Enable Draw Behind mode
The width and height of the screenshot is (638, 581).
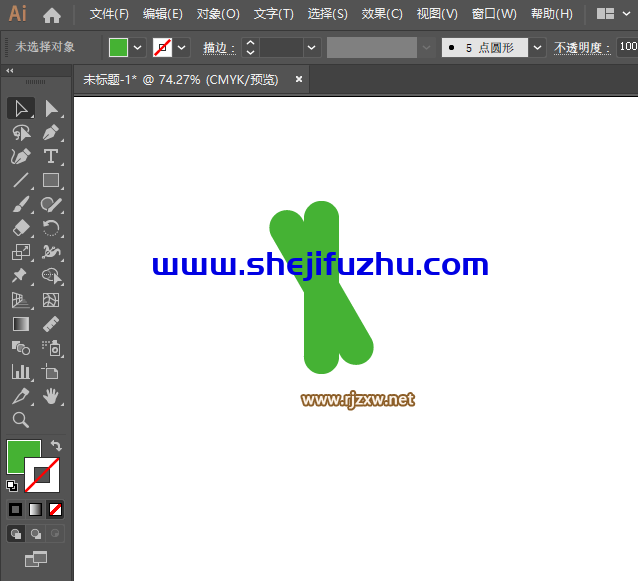(x=36, y=533)
